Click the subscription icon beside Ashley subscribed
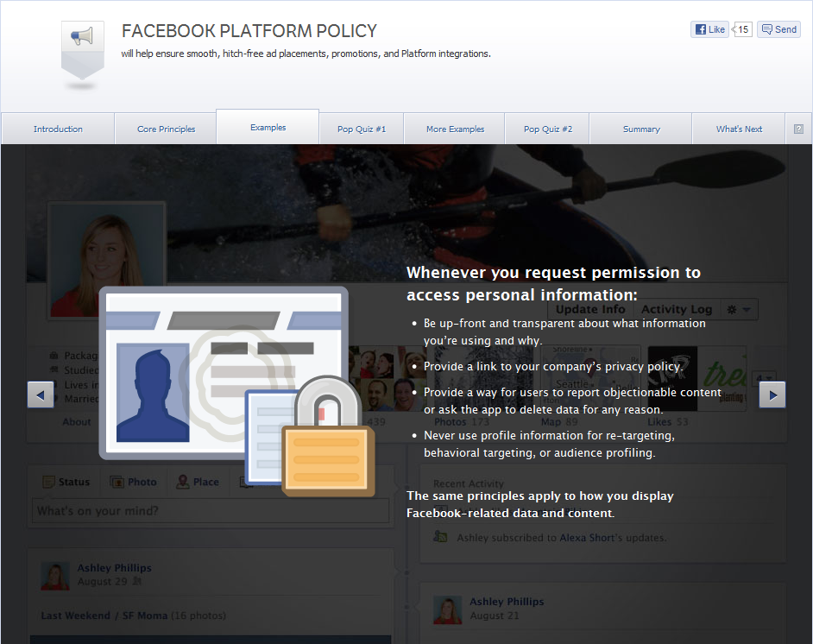This screenshot has width=813, height=644. point(440,537)
